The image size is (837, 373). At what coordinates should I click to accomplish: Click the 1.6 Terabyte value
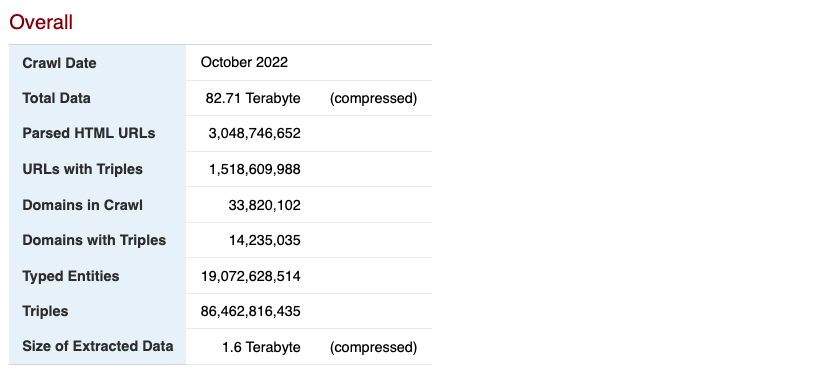(261, 347)
